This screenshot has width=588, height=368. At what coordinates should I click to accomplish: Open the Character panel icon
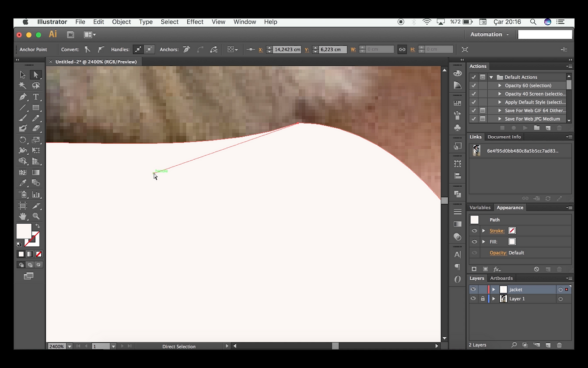[457, 254]
